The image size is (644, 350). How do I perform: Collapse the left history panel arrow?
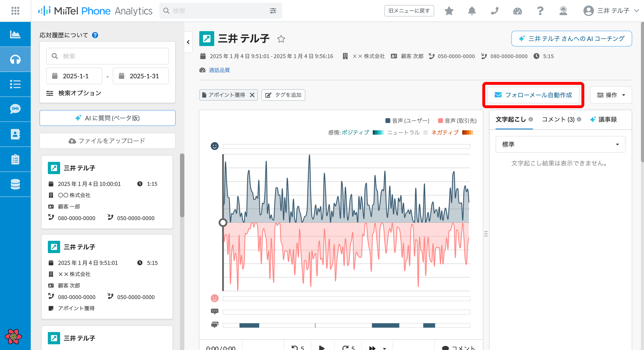point(188,42)
